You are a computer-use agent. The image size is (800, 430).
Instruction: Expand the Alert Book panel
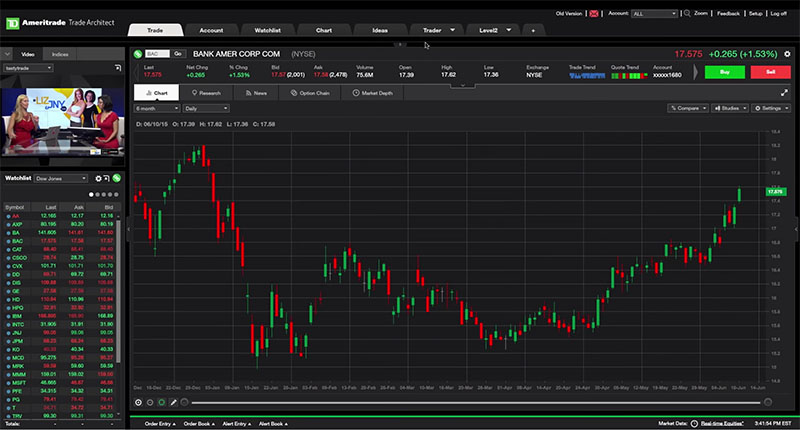pyautogui.click(x=273, y=424)
